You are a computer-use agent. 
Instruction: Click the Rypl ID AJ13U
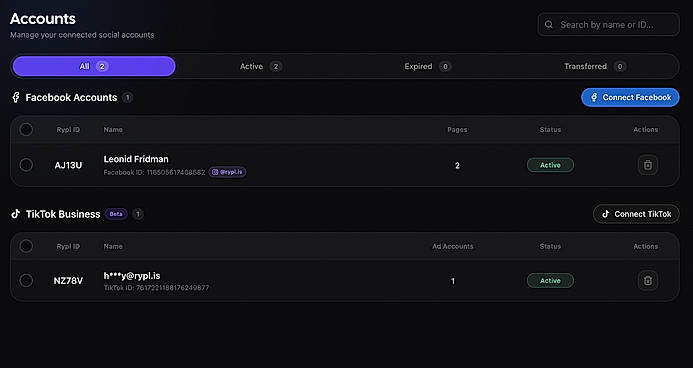click(x=68, y=165)
